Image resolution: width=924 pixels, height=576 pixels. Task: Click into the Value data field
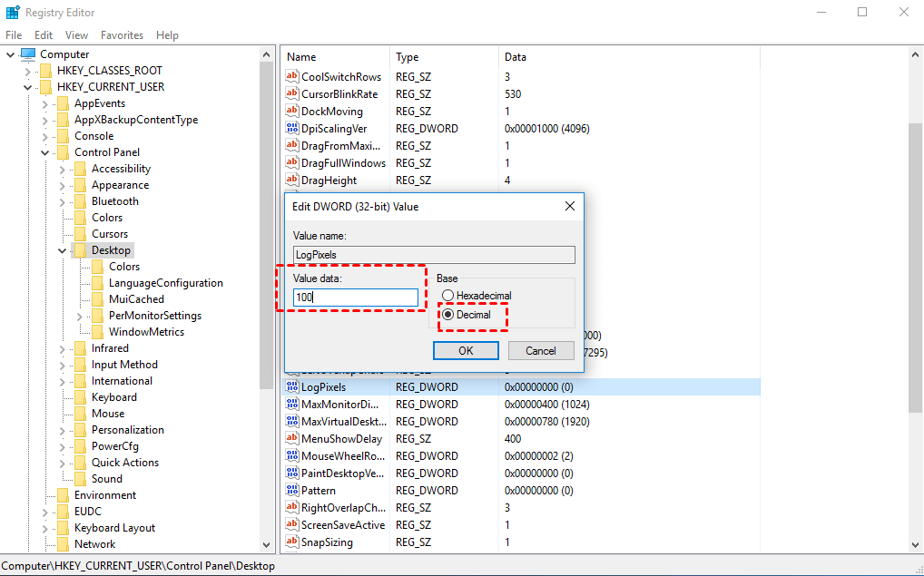click(356, 298)
